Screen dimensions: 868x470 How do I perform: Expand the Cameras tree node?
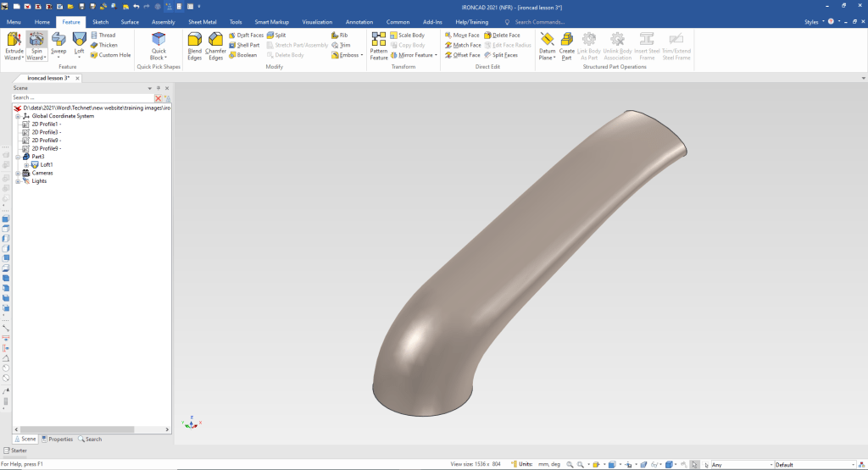tap(17, 173)
